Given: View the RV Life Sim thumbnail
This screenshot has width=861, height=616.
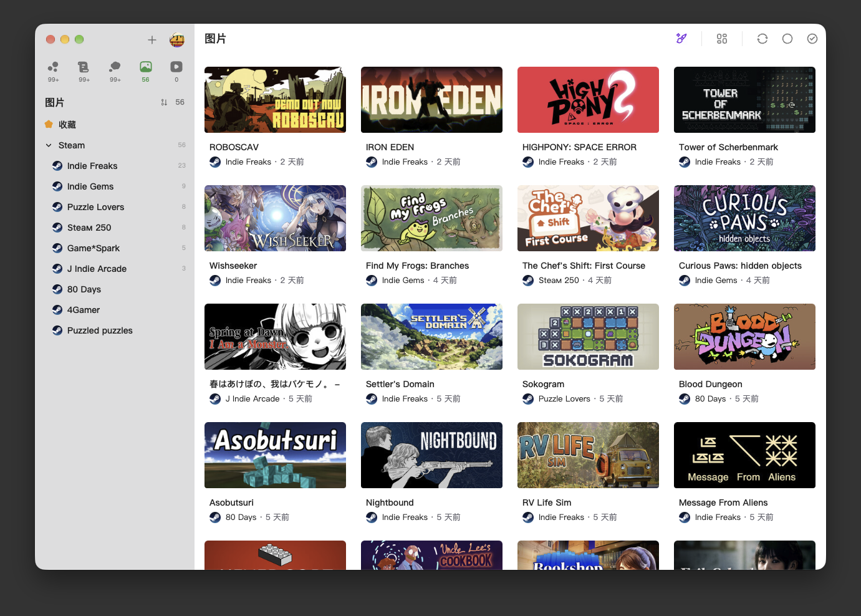Looking at the screenshot, I should click(588, 455).
